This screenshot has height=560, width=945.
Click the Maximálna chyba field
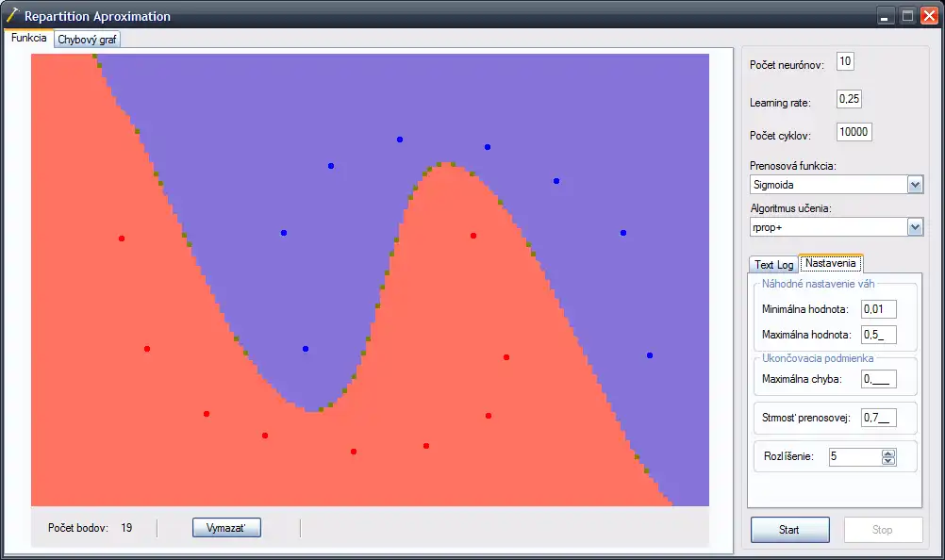coord(879,379)
